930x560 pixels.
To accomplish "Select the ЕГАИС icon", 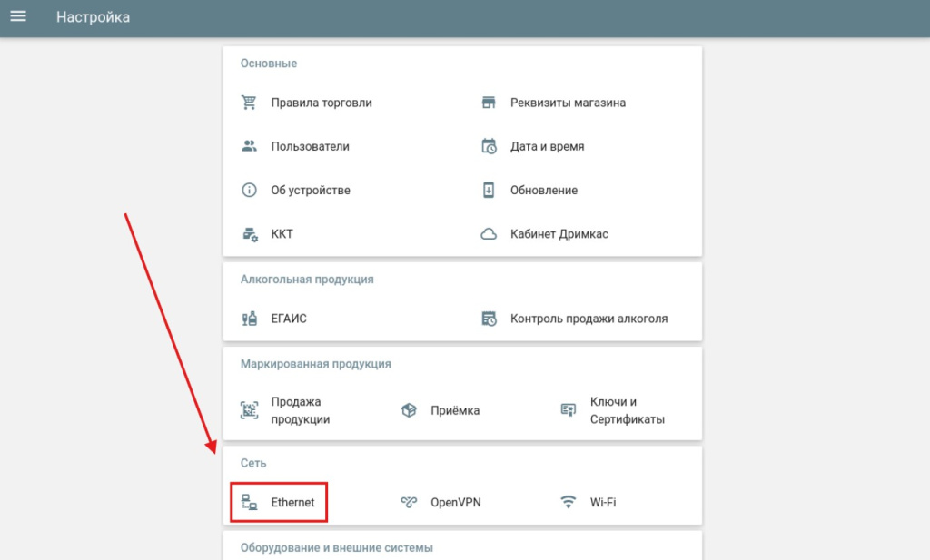I will click(x=250, y=319).
